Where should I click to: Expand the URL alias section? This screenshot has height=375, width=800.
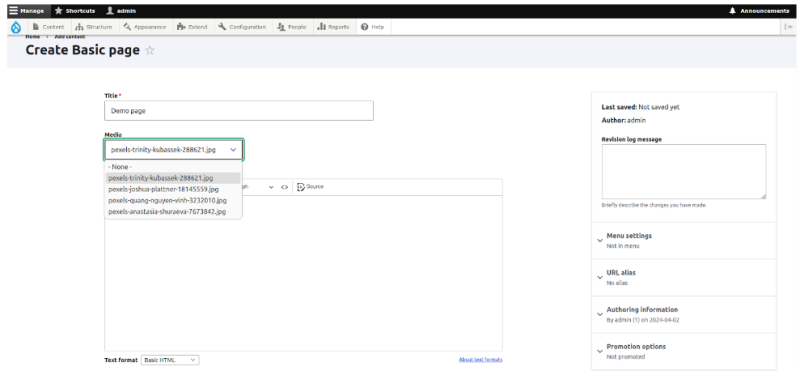tap(684, 277)
